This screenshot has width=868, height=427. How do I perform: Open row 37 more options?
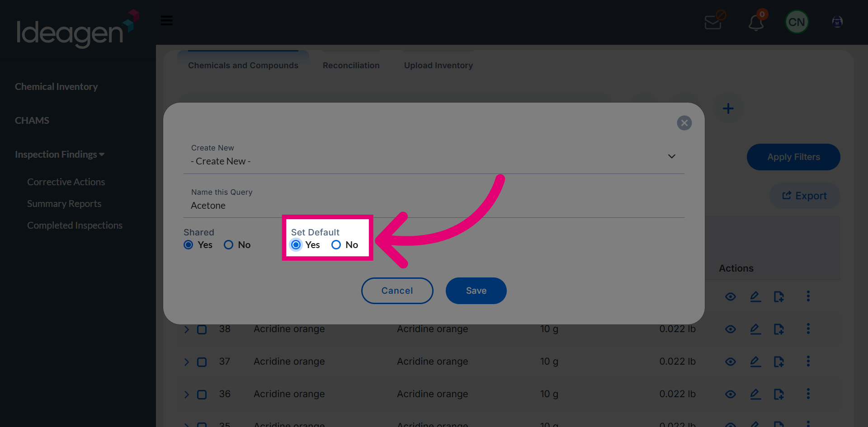click(808, 361)
